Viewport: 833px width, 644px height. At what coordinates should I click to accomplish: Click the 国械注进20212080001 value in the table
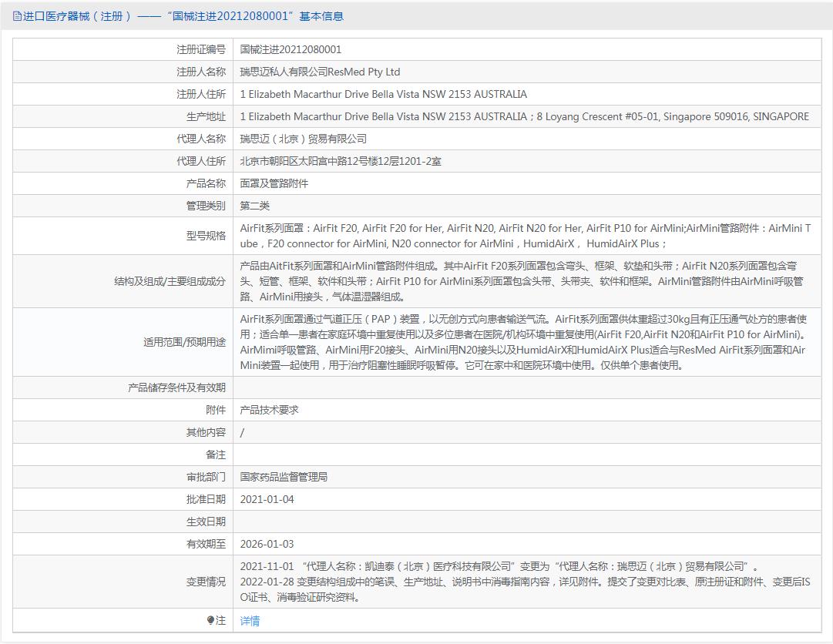coord(291,49)
